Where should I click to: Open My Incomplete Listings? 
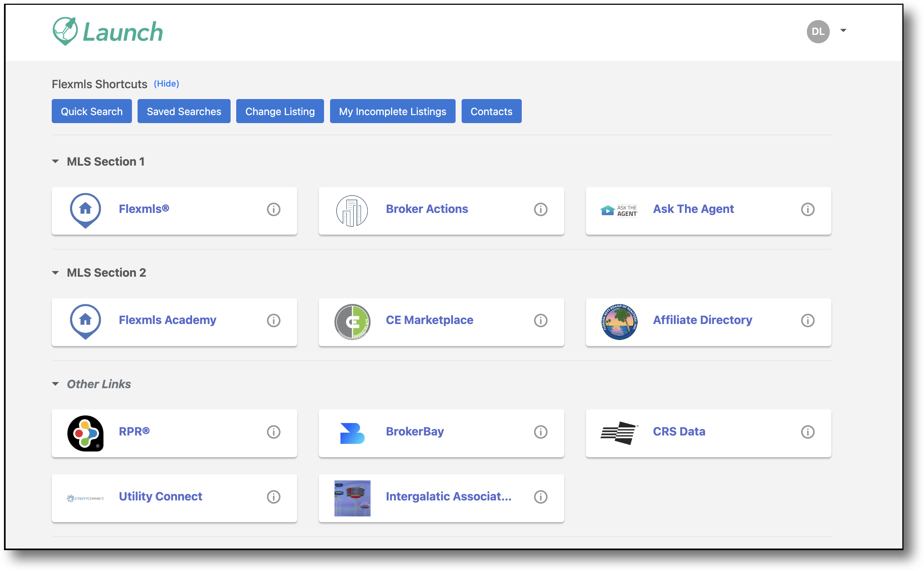(393, 111)
